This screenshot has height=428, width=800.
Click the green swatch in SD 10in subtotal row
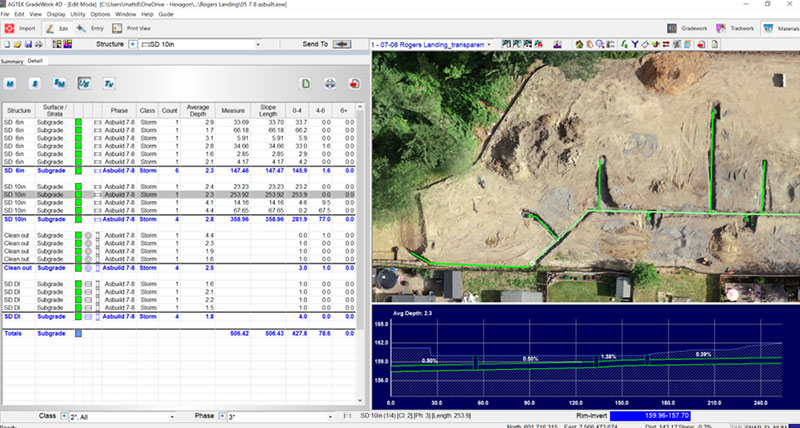(78, 219)
